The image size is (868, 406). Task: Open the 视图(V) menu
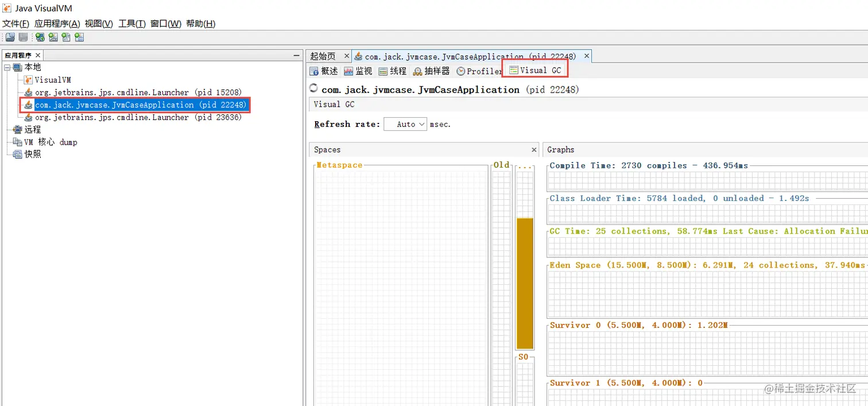[x=99, y=24]
